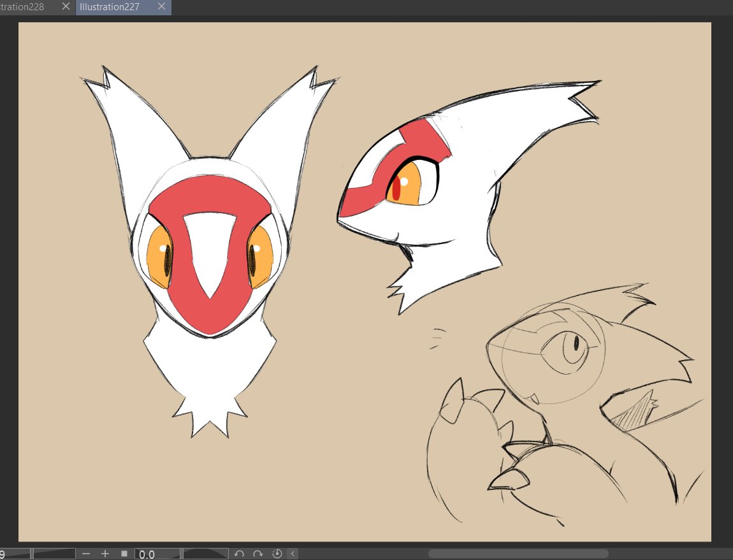Screen dimensions: 733x560
Task: Click the circular reset rotate/flip icon
Action: click(277, 554)
